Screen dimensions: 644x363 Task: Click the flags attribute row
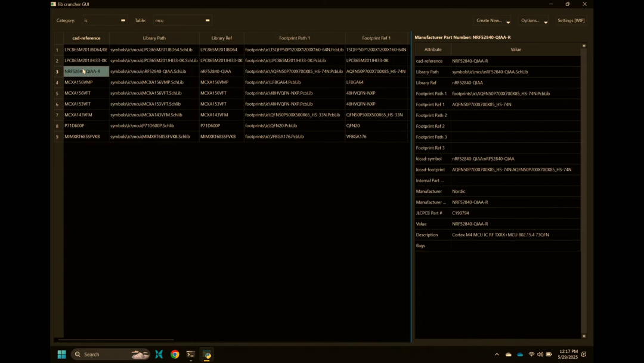(x=497, y=246)
